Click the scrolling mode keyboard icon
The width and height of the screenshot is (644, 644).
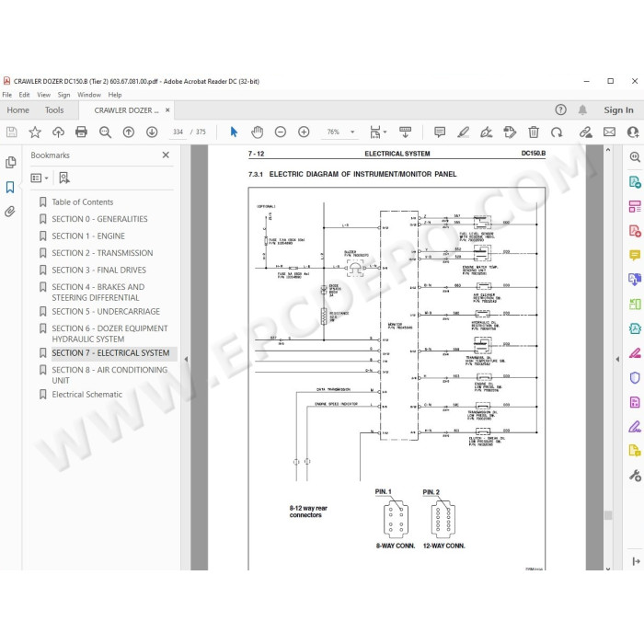[405, 132]
